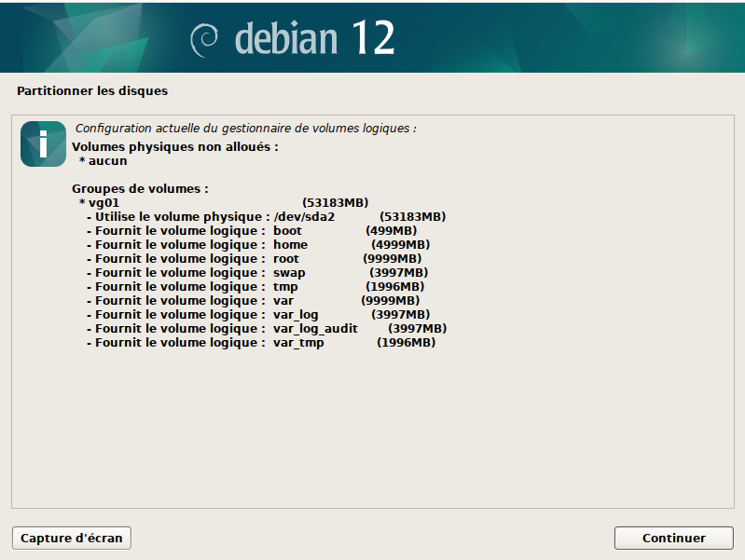The width and height of the screenshot is (745, 560).
Task: Click the blue information icon
Action: [x=43, y=143]
